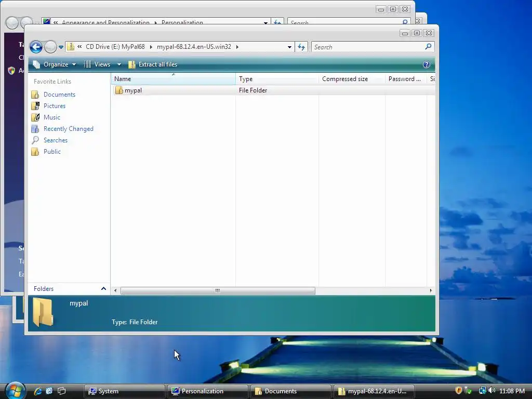This screenshot has width=532, height=399.
Task: Maximize the mypal explorer window
Action: 417,33
